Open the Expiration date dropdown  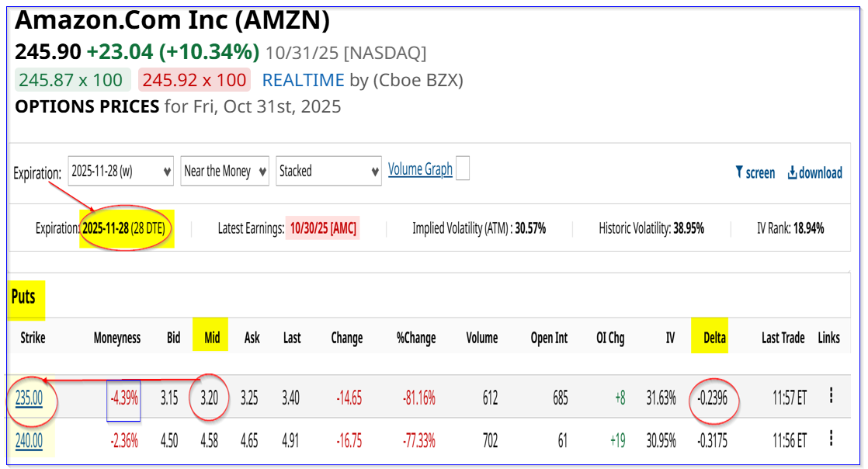[120, 172]
